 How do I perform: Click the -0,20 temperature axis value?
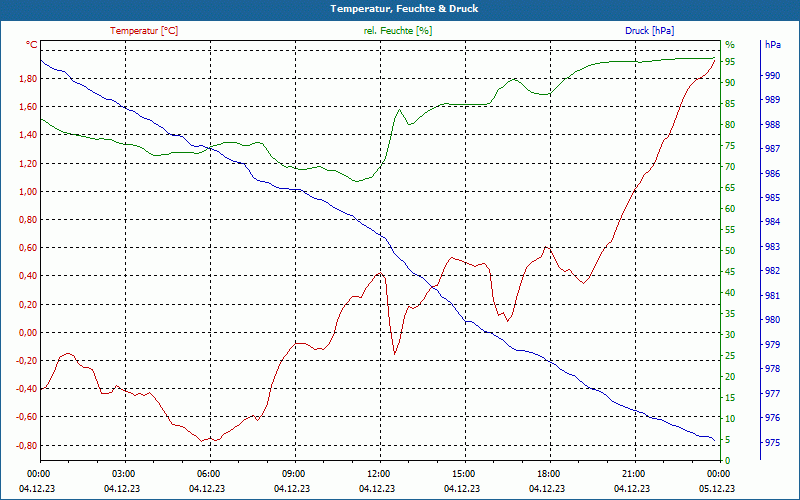[x=27, y=361]
